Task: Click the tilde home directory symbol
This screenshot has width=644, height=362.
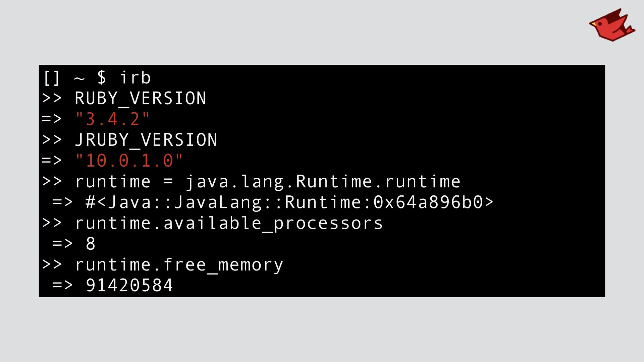Action: pos(79,78)
